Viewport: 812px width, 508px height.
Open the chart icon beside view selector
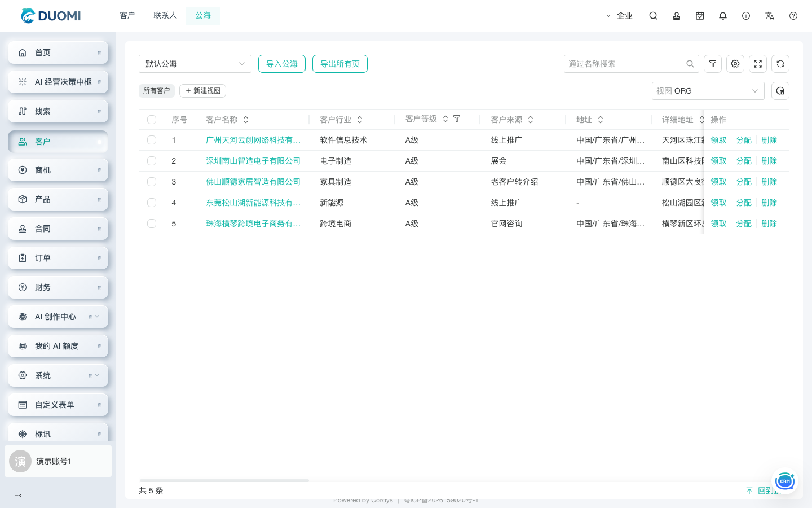pyautogui.click(x=780, y=91)
